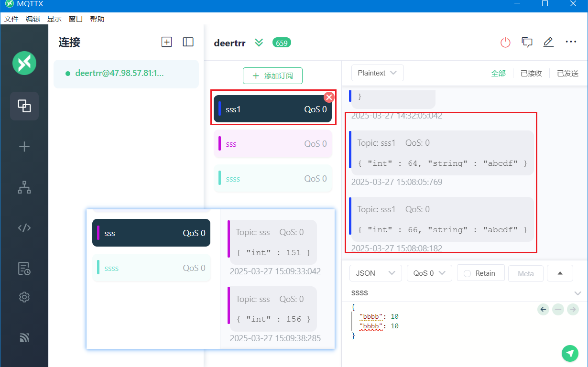Click the blue sss1 color bar
The width and height of the screenshot is (588, 367).
[219, 108]
